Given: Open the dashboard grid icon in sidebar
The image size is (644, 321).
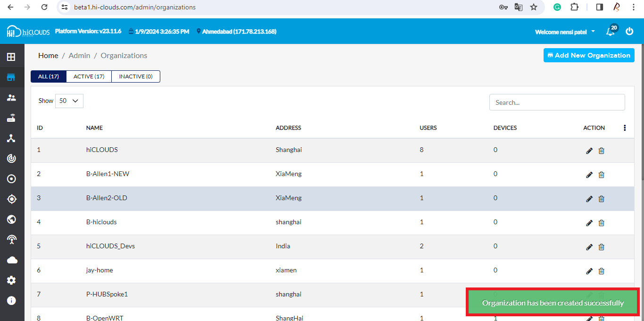Looking at the screenshot, I should (x=11, y=57).
